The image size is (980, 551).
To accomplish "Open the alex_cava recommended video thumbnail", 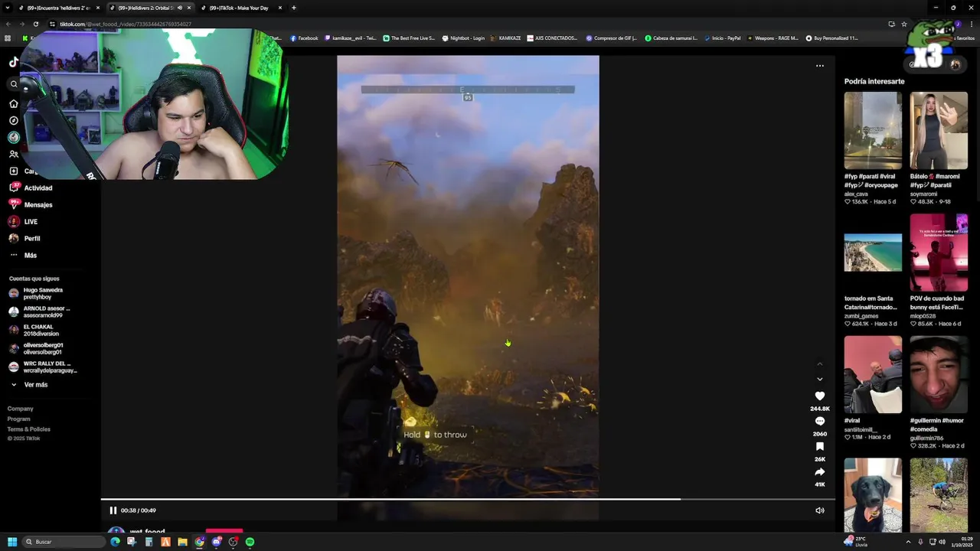I will coord(873,130).
